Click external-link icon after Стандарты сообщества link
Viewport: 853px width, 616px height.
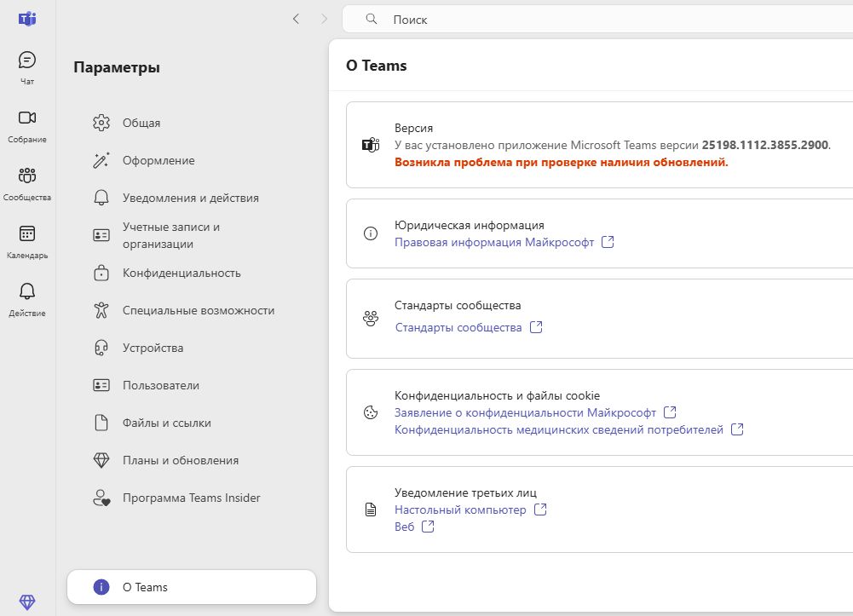tap(536, 327)
